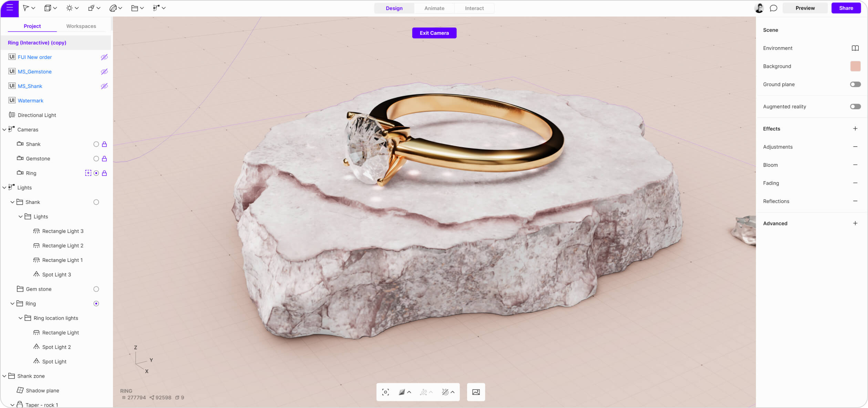Viewport: 868px width, 408px height.
Task: Toggle the Ground plane switch
Action: tap(855, 84)
